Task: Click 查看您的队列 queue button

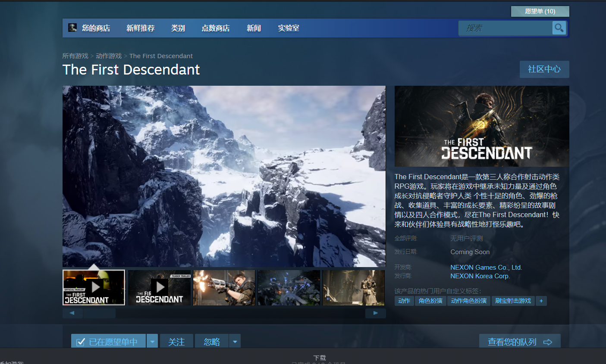Action: click(520, 342)
